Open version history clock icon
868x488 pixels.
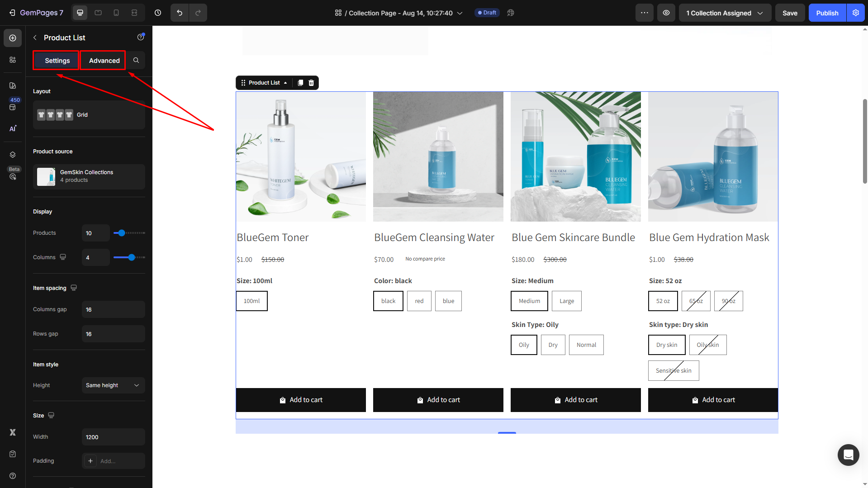[158, 13]
